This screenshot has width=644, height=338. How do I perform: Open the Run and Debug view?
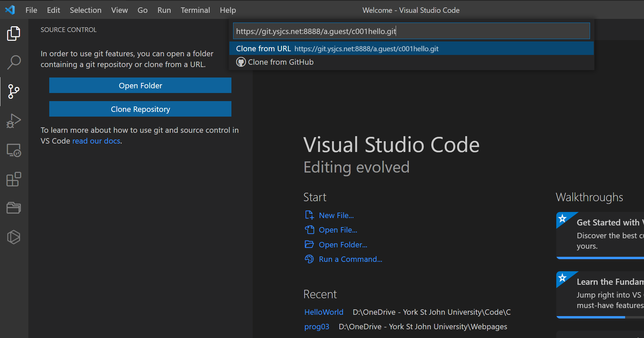pyautogui.click(x=13, y=121)
